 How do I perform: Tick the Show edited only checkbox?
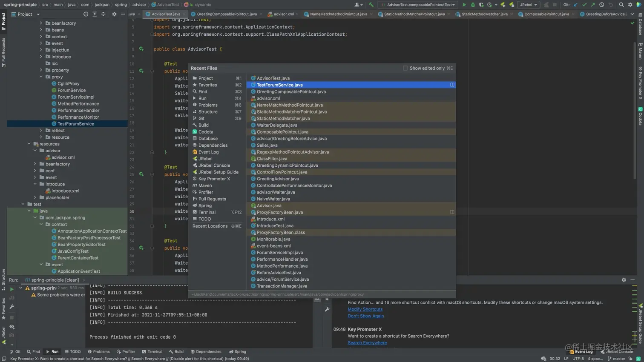coord(405,68)
